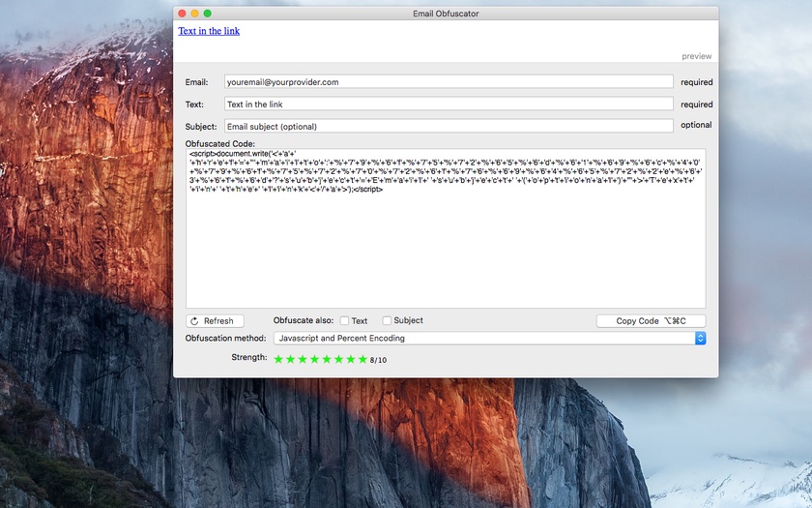Click the Refresh button's circular arrow icon
The image size is (812, 508).
click(194, 321)
